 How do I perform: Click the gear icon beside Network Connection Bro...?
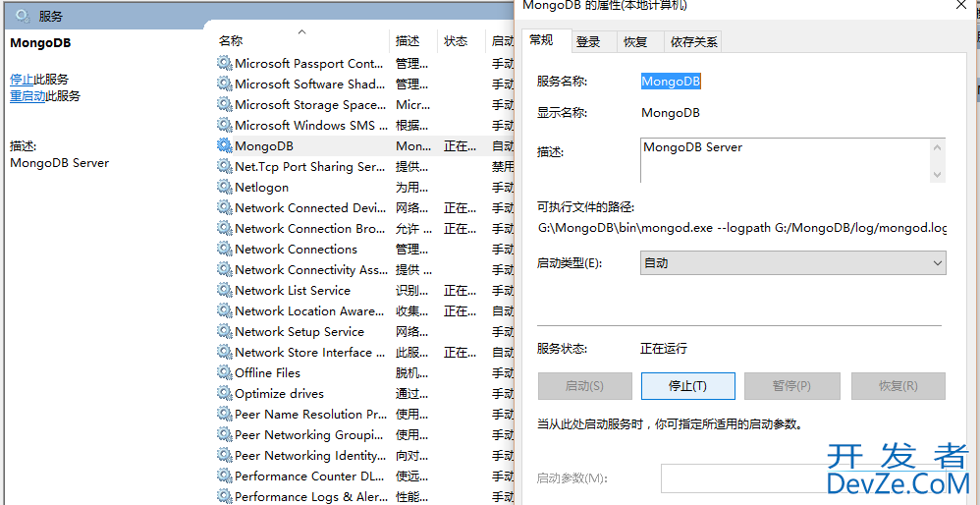[x=224, y=228]
